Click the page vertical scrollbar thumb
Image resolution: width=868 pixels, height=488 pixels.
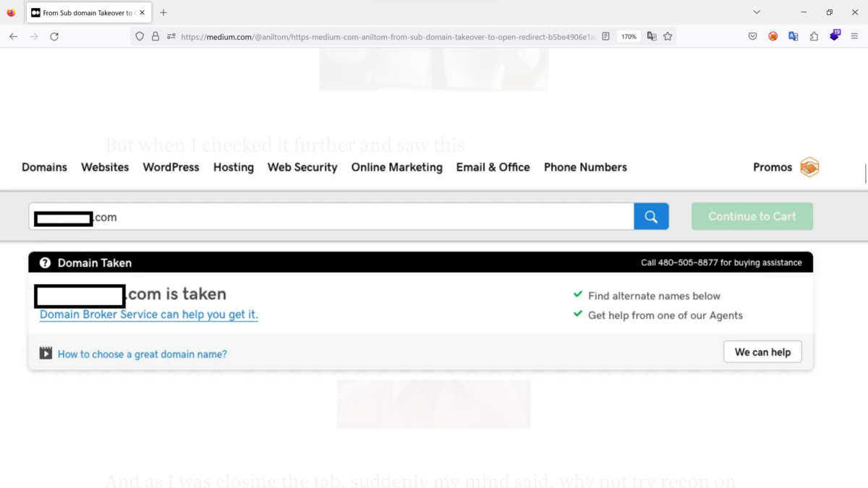pos(865,174)
